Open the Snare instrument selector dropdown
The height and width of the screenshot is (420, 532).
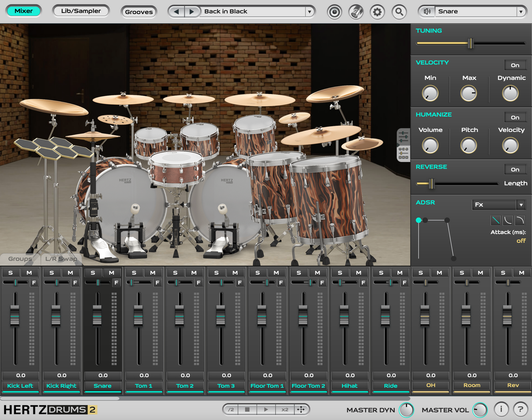(x=521, y=11)
